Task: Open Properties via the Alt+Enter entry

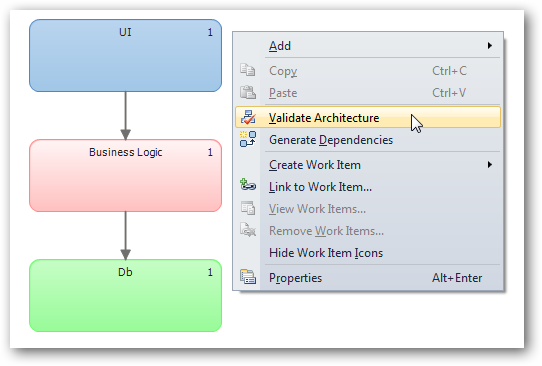Action: click(368, 278)
